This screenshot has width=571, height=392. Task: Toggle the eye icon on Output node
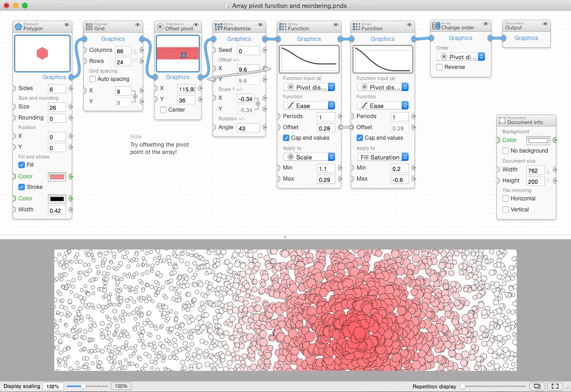point(545,24)
